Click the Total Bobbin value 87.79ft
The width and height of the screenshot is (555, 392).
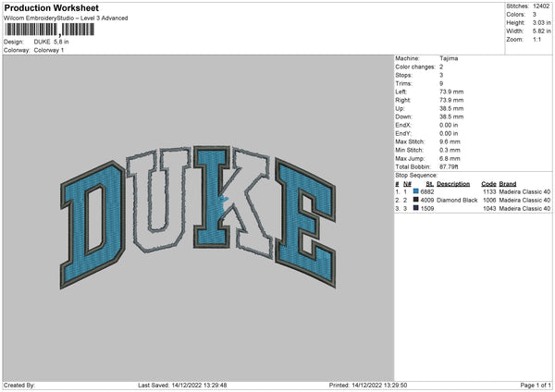tap(449, 166)
